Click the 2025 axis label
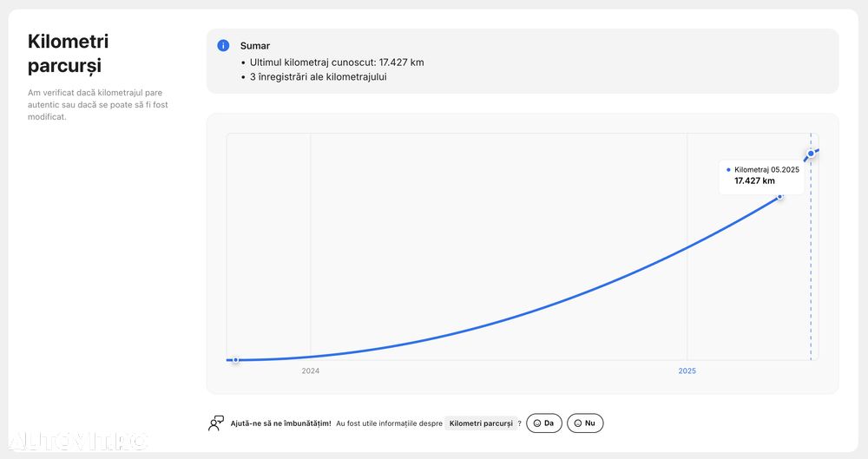Viewport: 868px width, 459px height. tap(687, 371)
